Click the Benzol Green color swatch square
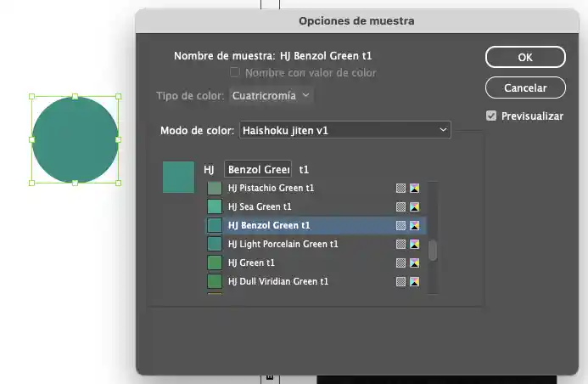588x384 pixels. pos(215,225)
